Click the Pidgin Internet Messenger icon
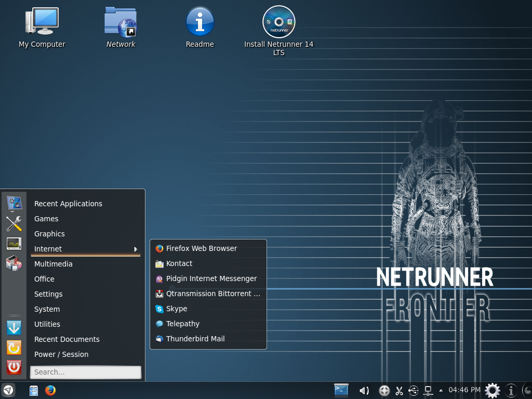This screenshot has height=399, width=532. click(159, 279)
